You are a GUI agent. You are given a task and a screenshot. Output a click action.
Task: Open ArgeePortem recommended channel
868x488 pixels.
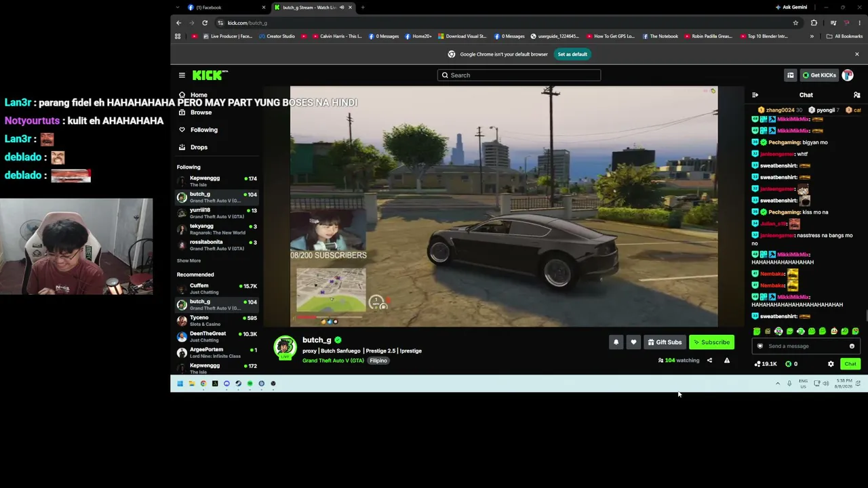[x=216, y=352]
